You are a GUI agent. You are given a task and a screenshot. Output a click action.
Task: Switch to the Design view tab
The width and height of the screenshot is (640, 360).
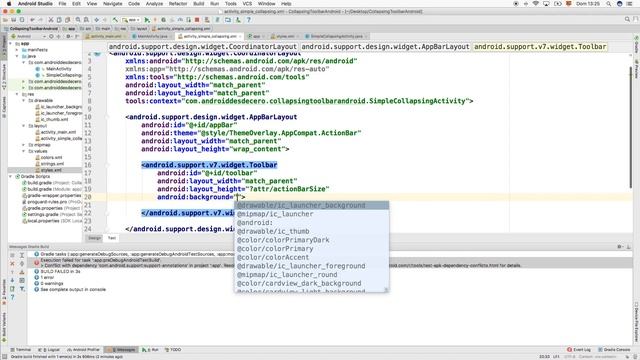pos(95,238)
